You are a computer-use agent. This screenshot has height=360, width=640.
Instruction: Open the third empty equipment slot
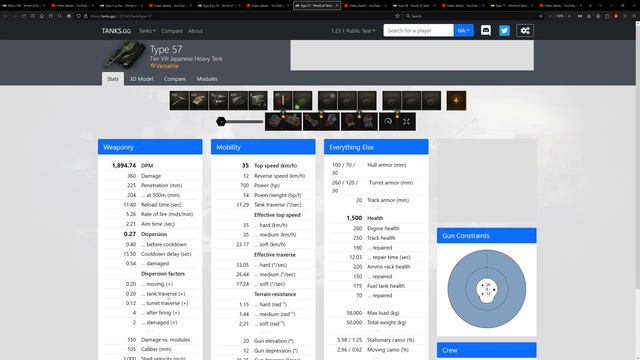(367, 100)
